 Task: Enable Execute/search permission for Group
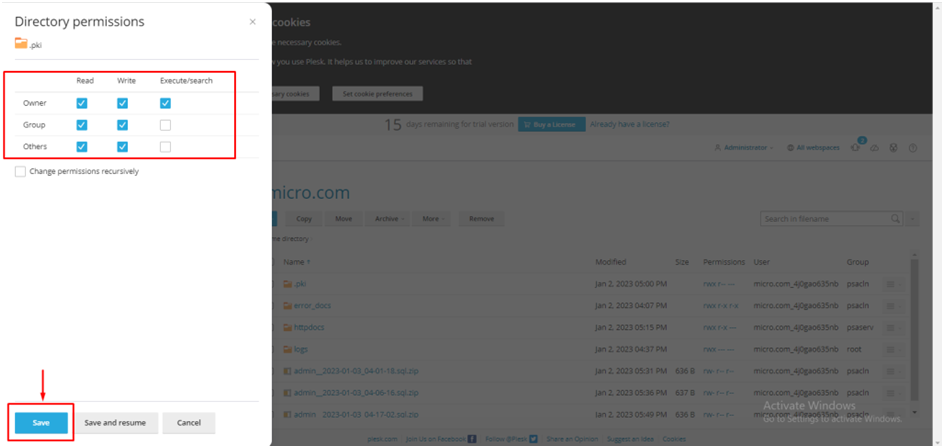pyautogui.click(x=165, y=125)
